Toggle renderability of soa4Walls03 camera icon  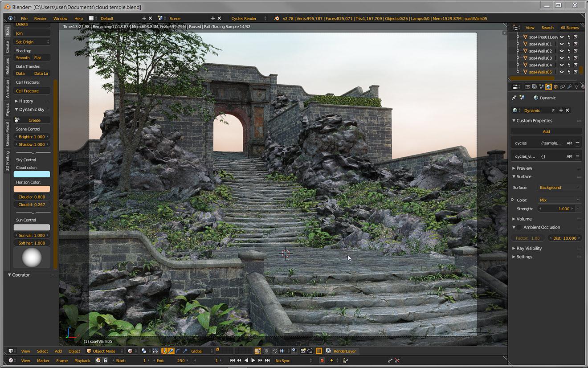click(x=576, y=57)
